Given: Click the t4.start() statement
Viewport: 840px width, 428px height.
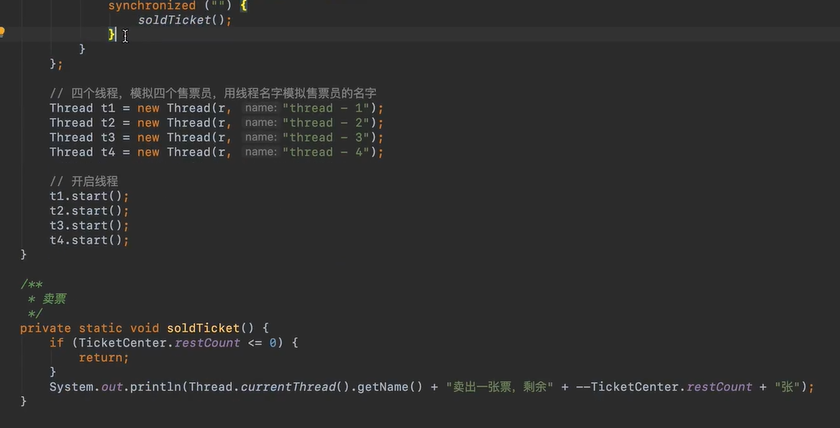Looking at the screenshot, I should click(89, 240).
